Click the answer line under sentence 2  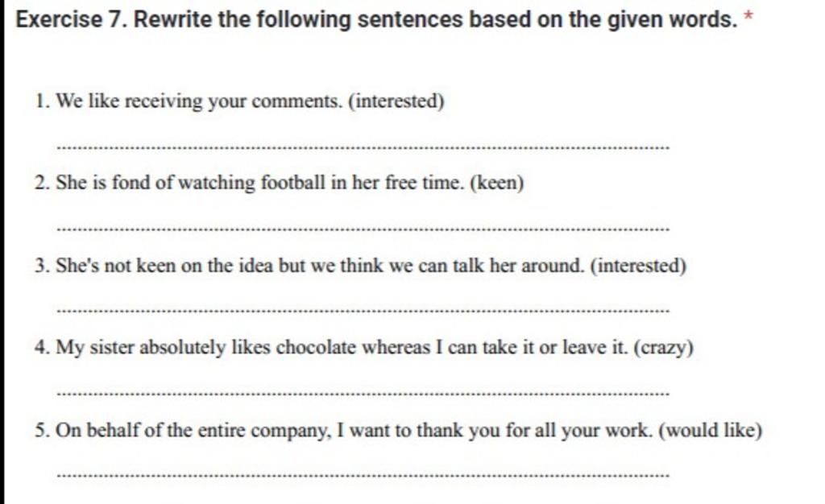tap(364, 229)
